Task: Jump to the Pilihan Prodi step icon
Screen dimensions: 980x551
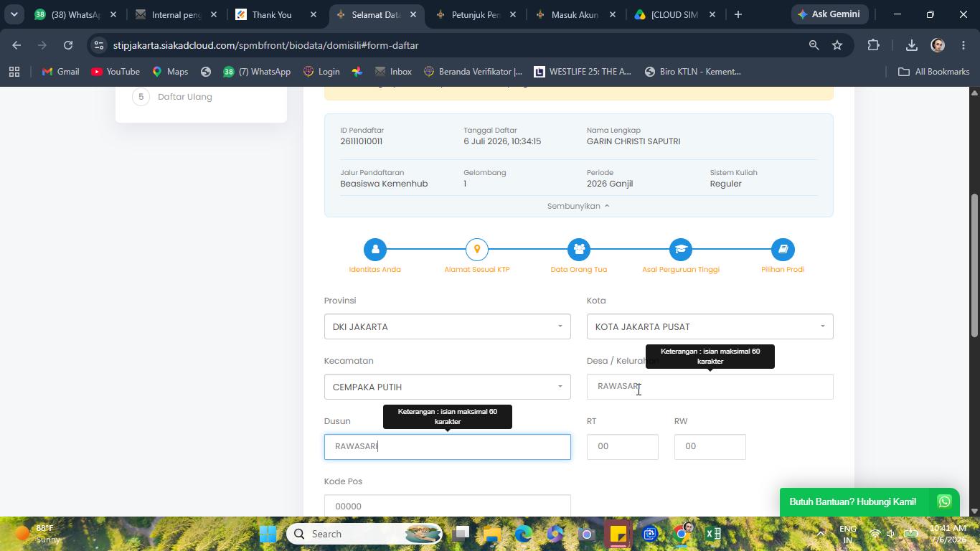Action: pyautogui.click(x=783, y=250)
